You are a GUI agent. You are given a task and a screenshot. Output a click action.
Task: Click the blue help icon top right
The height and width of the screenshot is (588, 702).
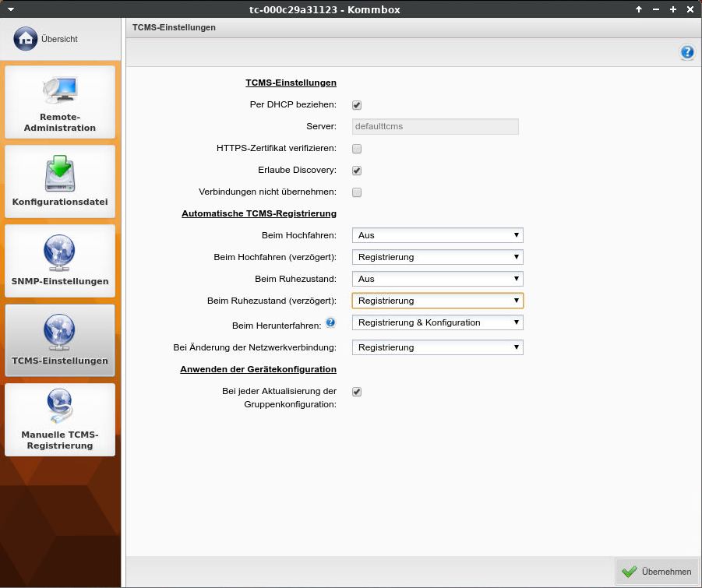[x=686, y=52]
